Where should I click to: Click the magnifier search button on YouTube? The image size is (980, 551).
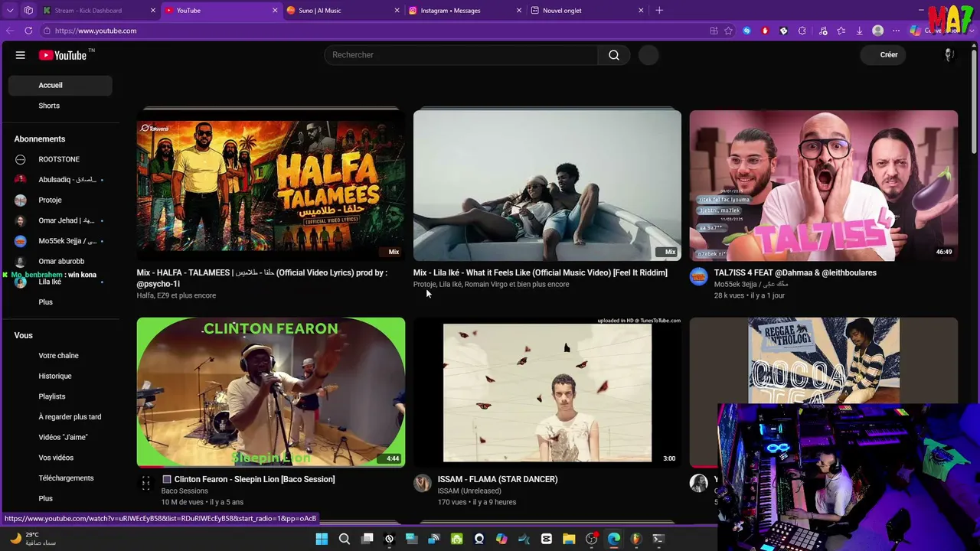pyautogui.click(x=614, y=55)
